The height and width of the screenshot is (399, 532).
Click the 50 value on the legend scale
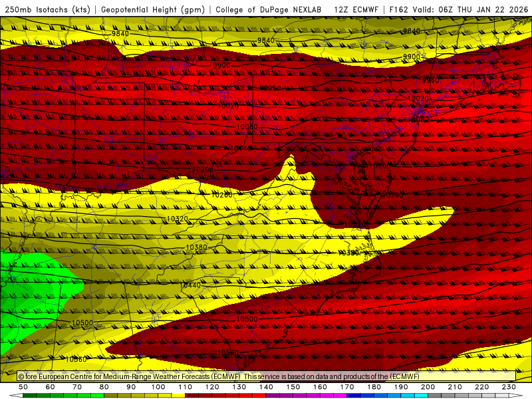[x=23, y=387]
